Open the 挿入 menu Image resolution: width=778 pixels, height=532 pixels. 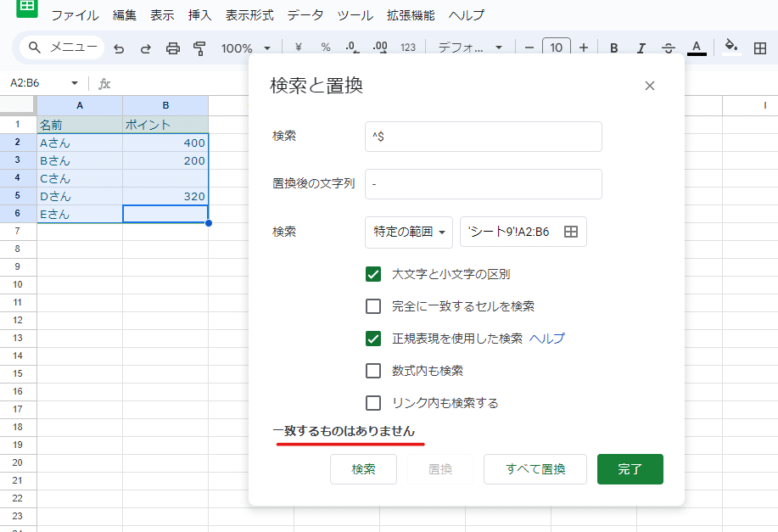(x=200, y=15)
